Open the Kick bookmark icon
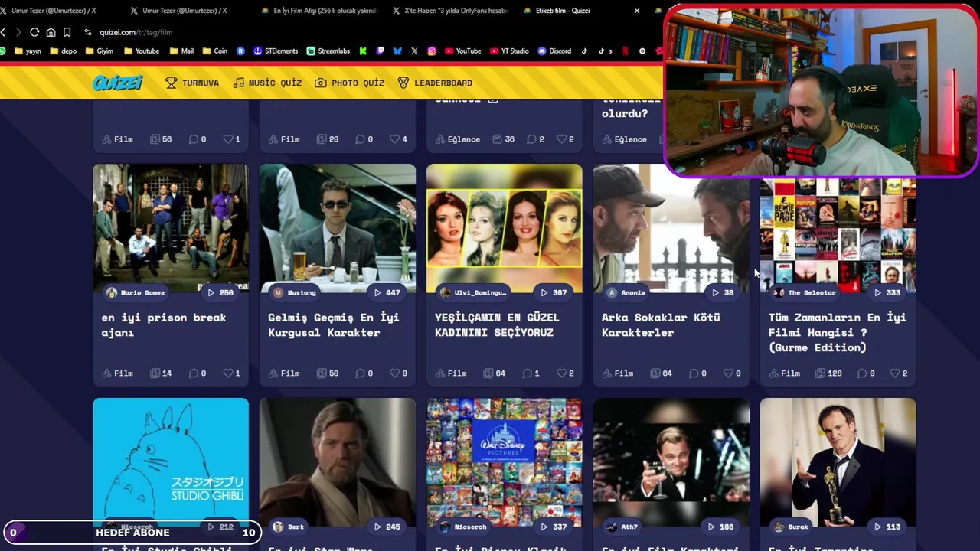980x551 pixels. pyautogui.click(x=363, y=51)
